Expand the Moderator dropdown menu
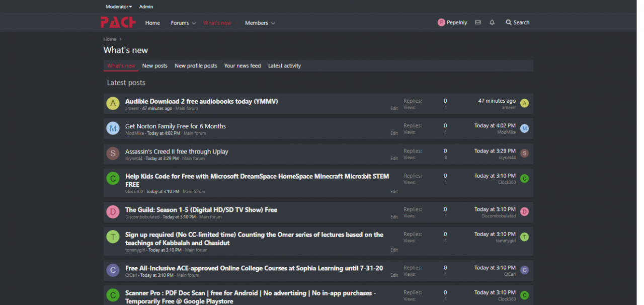 (x=119, y=7)
